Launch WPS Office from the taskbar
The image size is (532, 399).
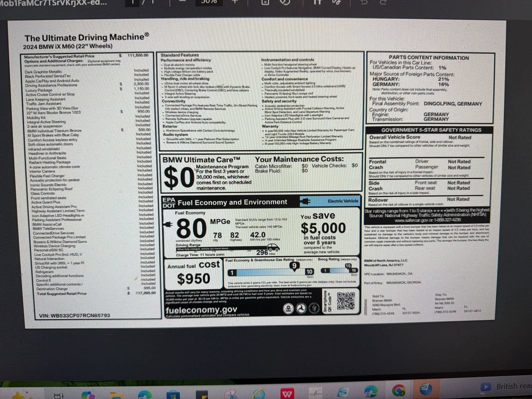[287, 394]
